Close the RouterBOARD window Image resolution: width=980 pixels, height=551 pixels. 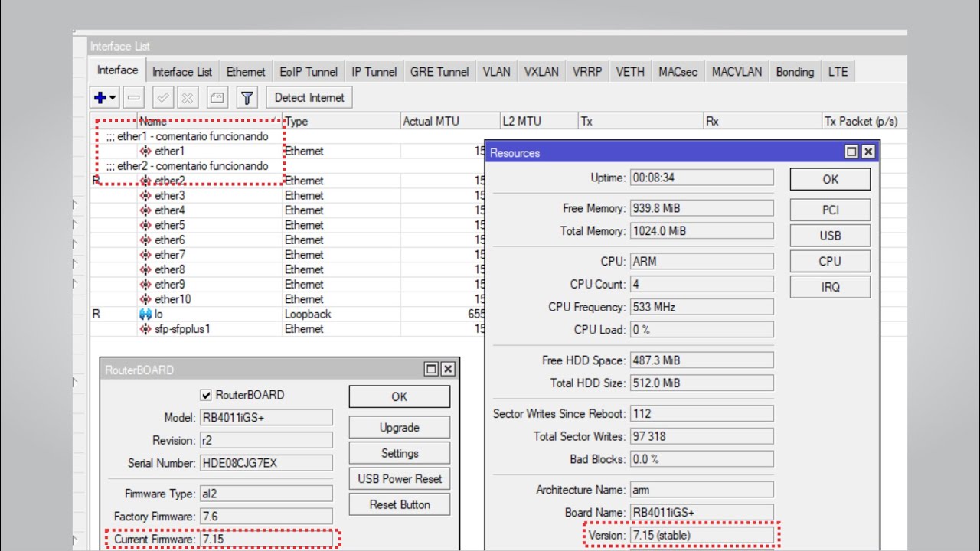(x=448, y=369)
